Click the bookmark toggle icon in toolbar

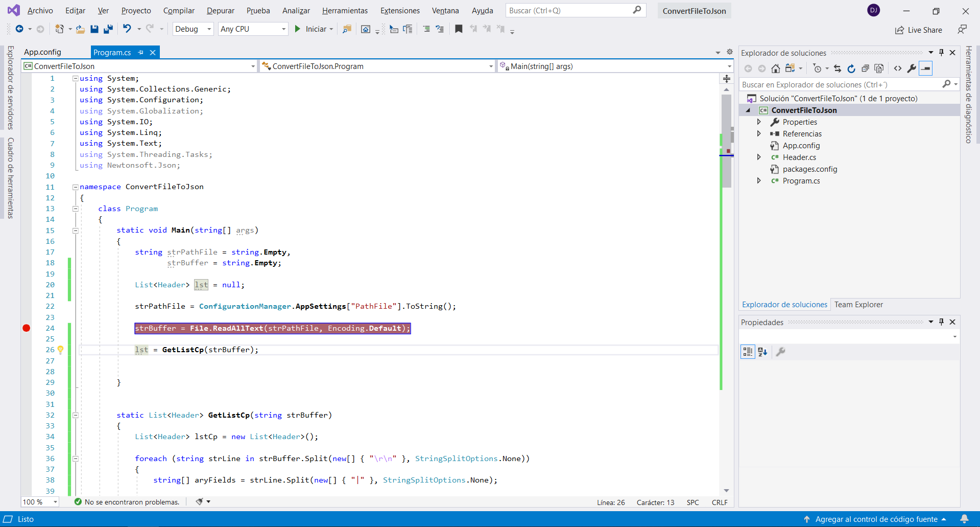click(x=459, y=29)
